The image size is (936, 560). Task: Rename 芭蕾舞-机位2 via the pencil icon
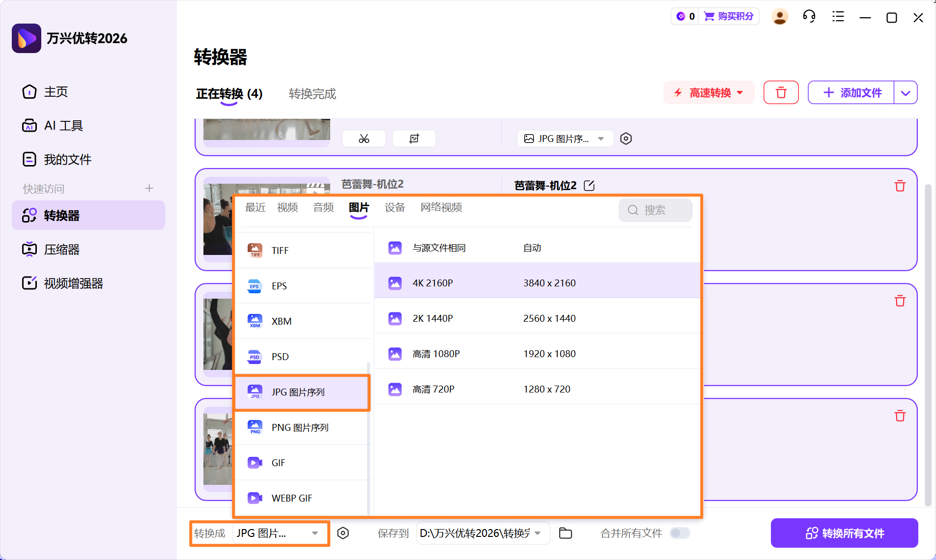(589, 185)
